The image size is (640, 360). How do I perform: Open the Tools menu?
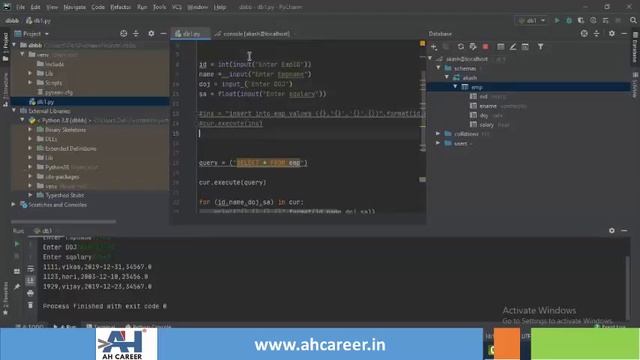159,7
